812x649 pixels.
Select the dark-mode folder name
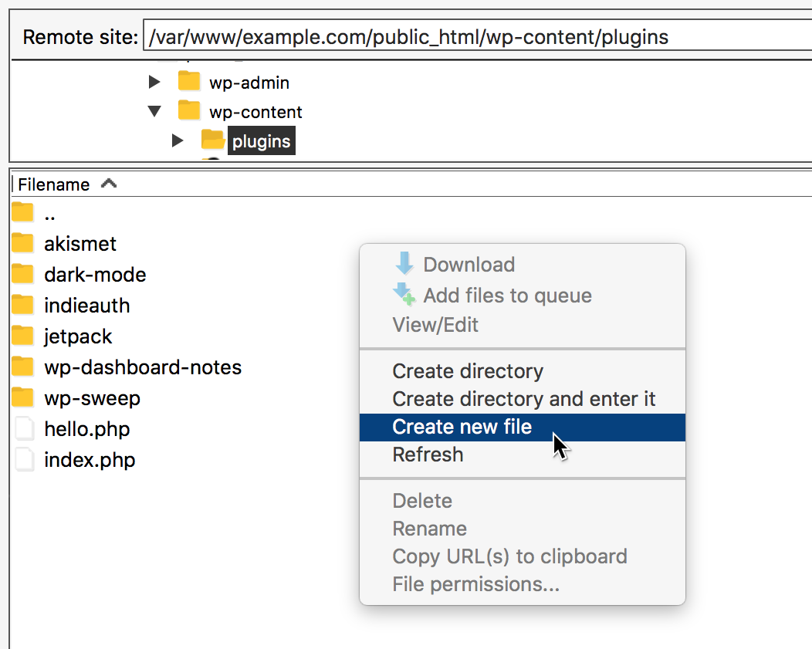click(95, 275)
